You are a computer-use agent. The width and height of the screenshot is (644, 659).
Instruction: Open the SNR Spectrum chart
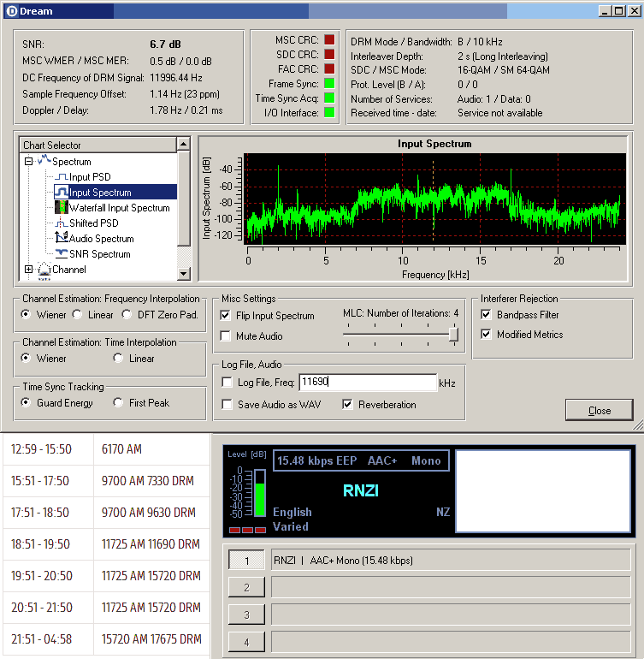click(x=99, y=254)
